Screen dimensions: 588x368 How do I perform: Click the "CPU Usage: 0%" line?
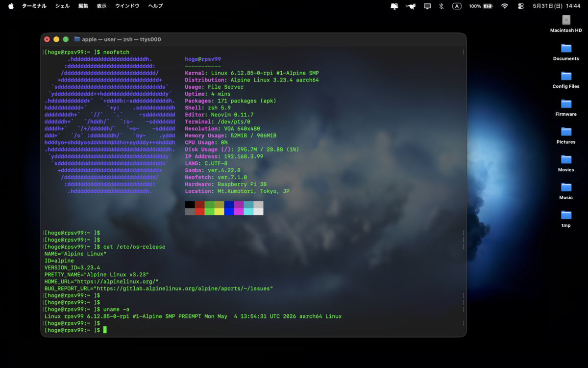click(206, 142)
